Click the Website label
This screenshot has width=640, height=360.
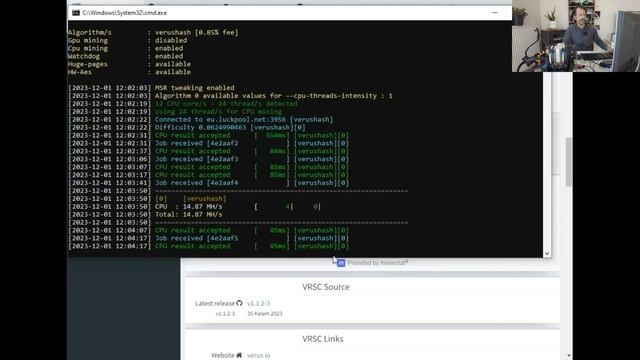point(223,356)
